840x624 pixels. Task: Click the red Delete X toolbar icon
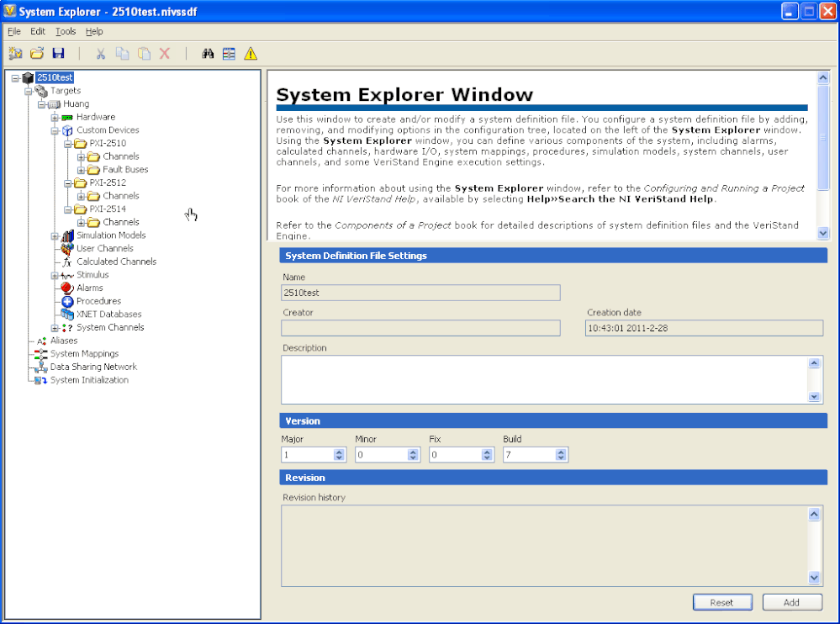[x=165, y=53]
